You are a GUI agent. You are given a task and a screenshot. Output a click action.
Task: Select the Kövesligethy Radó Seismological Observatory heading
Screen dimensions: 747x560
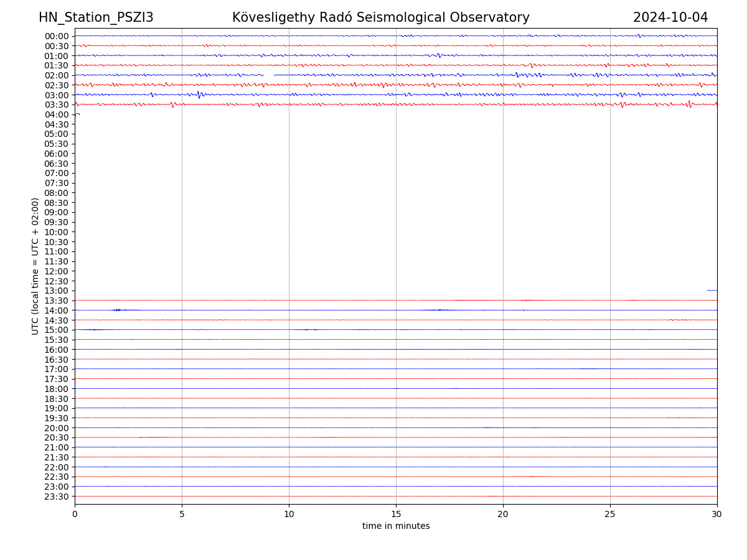click(x=380, y=17)
